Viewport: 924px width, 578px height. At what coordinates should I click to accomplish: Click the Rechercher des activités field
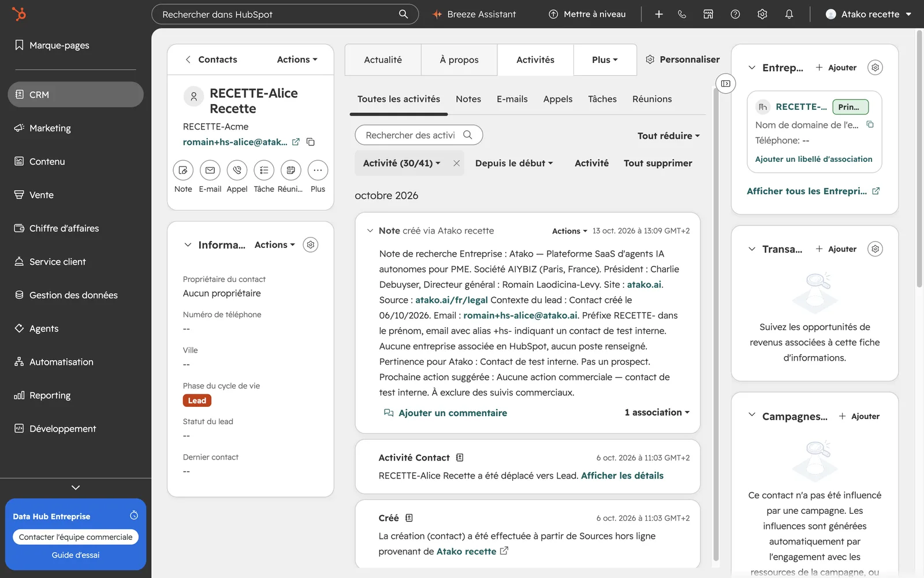point(419,135)
